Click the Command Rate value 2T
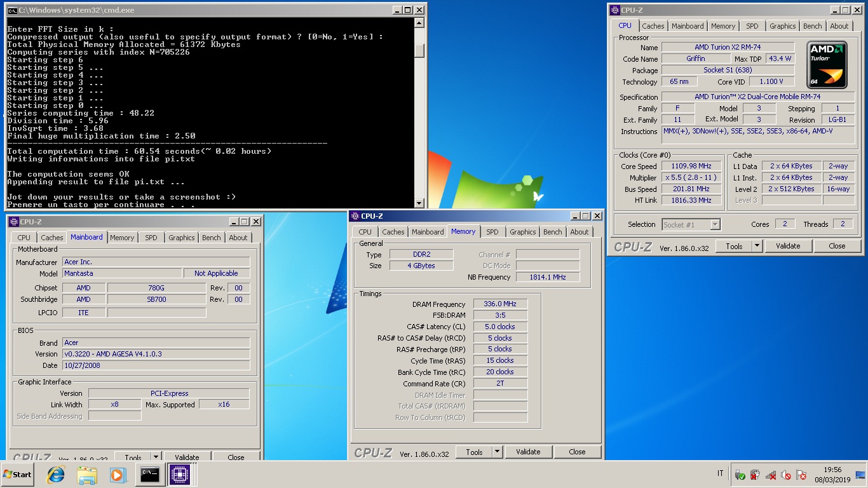868x488 pixels. click(500, 383)
